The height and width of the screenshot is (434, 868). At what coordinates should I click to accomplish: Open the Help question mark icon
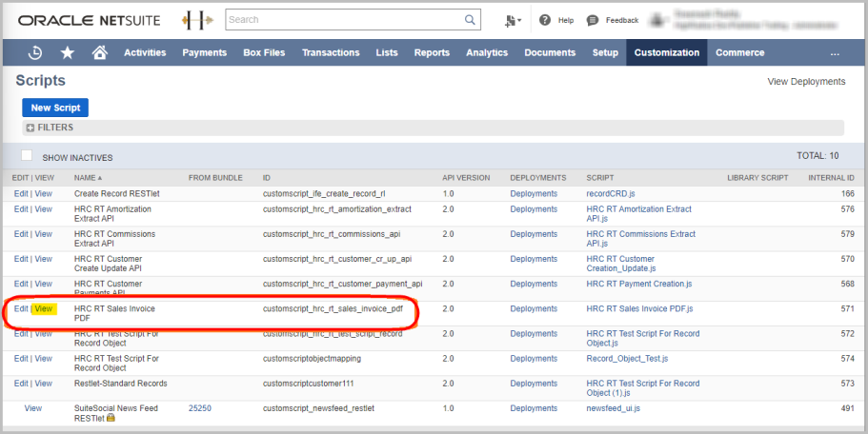(x=545, y=20)
